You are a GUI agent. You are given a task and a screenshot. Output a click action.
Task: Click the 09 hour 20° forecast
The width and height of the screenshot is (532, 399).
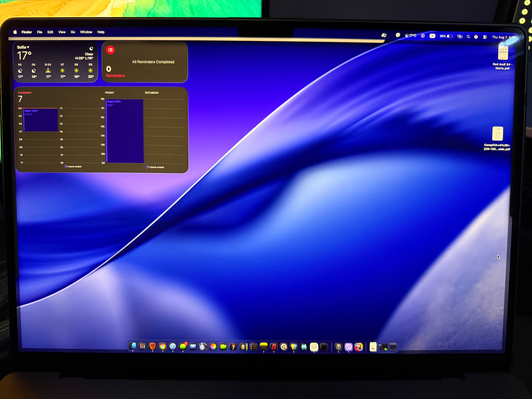click(91, 71)
